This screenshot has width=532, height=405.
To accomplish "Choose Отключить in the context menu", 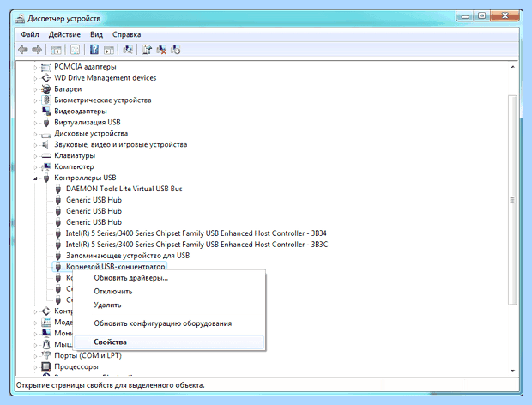I will pos(169,292).
